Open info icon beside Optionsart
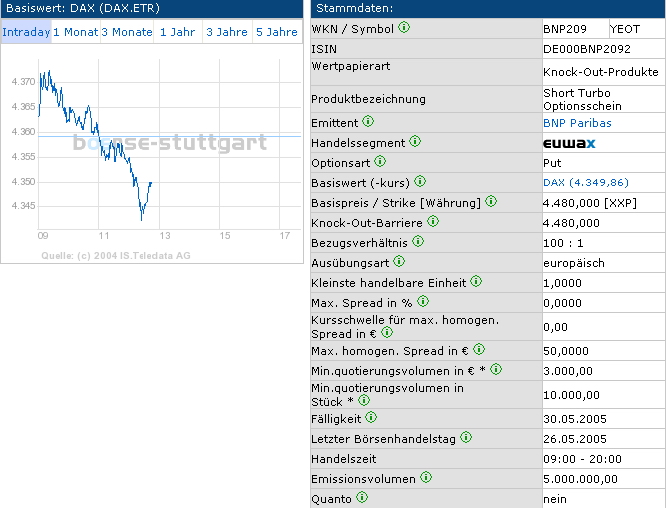This screenshot has height=508, width=666. click(x=380, y=161)
